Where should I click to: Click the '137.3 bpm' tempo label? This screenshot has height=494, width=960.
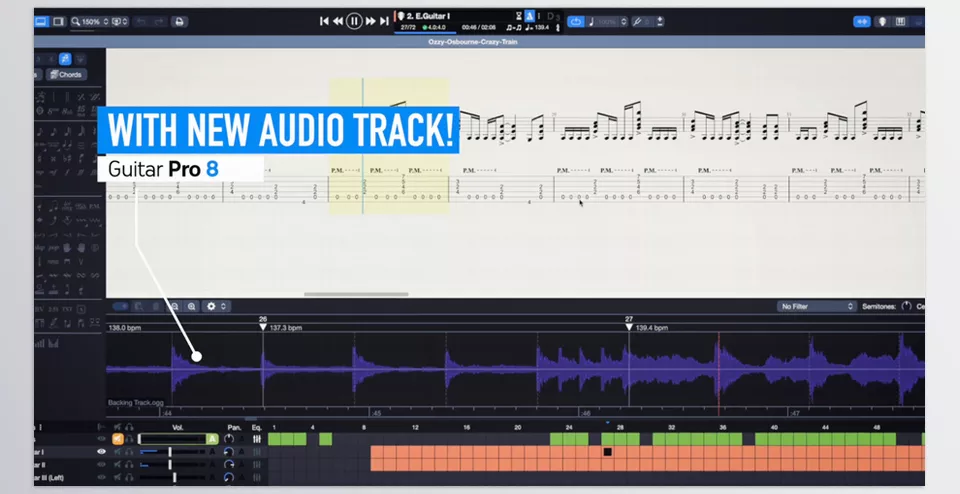286,328
